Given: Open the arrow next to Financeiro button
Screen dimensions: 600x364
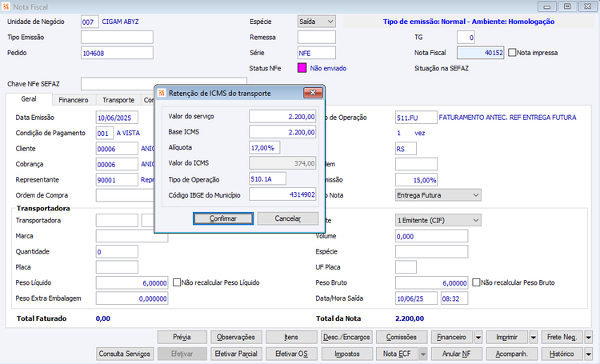Looking at the screenshot, I should click(478, 338).
